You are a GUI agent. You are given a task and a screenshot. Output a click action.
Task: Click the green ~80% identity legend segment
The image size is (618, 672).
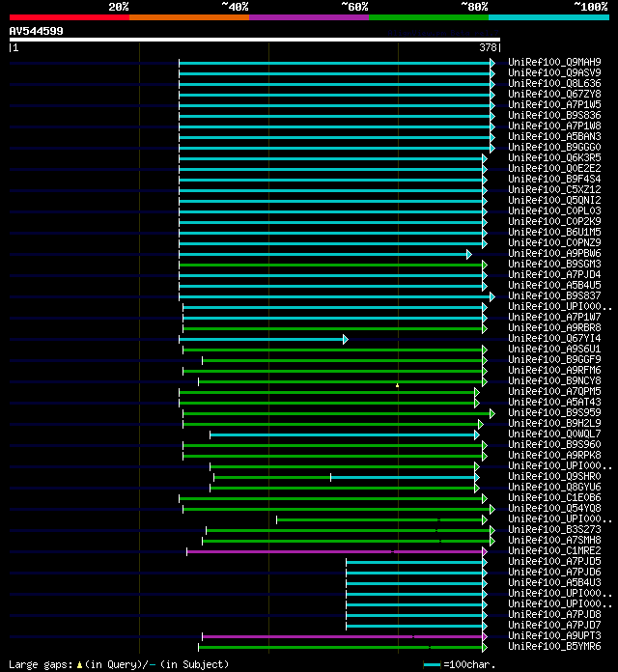coord(429,17)
